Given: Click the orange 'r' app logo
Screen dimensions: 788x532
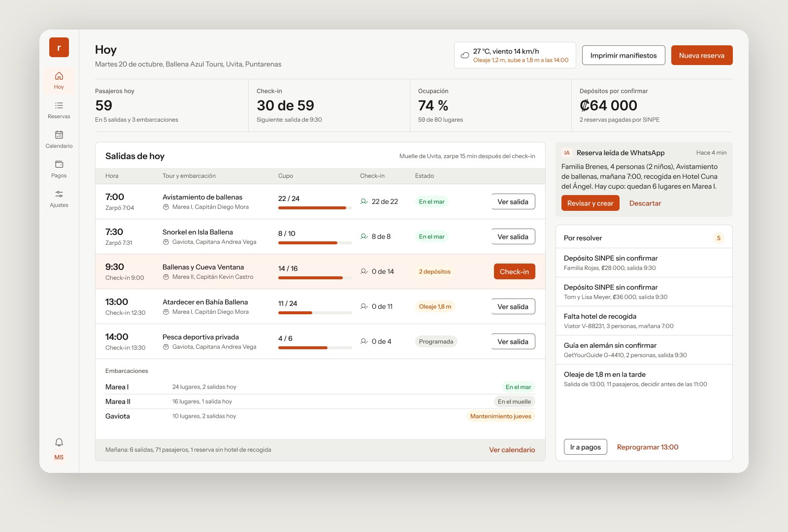Looking at the screenshot, I should tap(59, 47).
